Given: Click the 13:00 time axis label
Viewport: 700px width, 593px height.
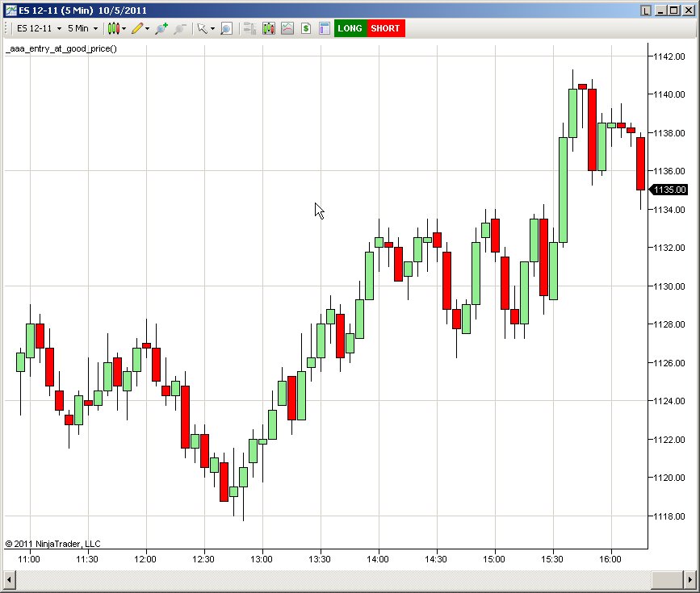Looking at the screenshot, I should [x=262, y=559].
